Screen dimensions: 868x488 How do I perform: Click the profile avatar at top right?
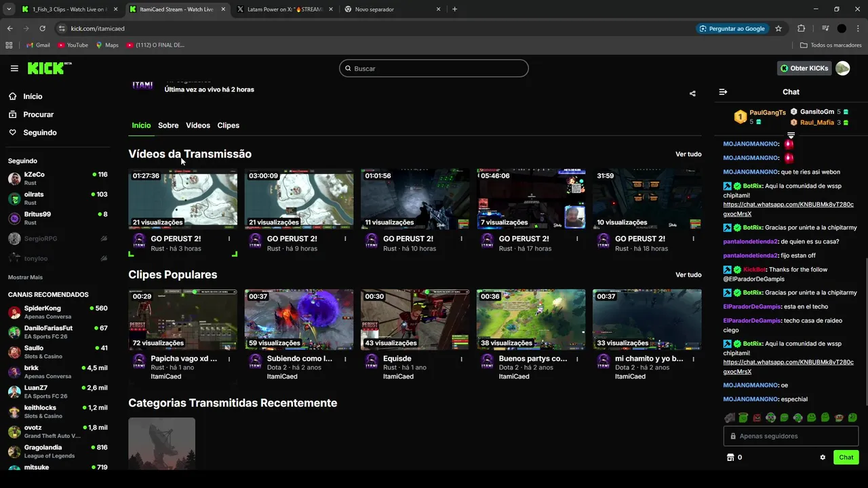click(x=842, y=68)
